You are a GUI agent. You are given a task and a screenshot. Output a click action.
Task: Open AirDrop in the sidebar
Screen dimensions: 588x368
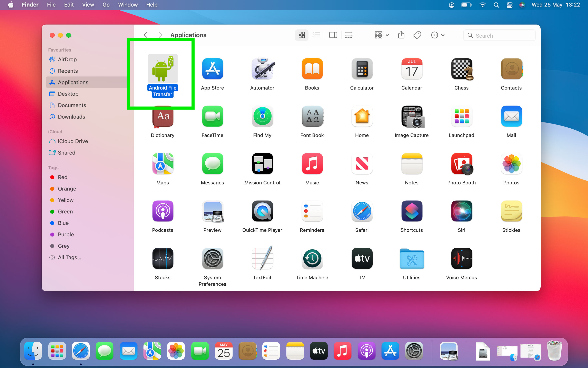click(x=87, y=59)
